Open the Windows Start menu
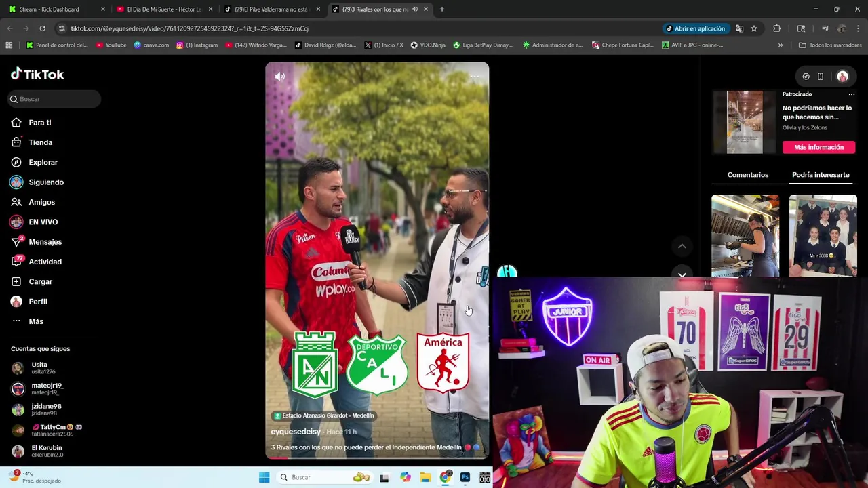The width and height of the screenshot is (868, 488). (264, 477)
